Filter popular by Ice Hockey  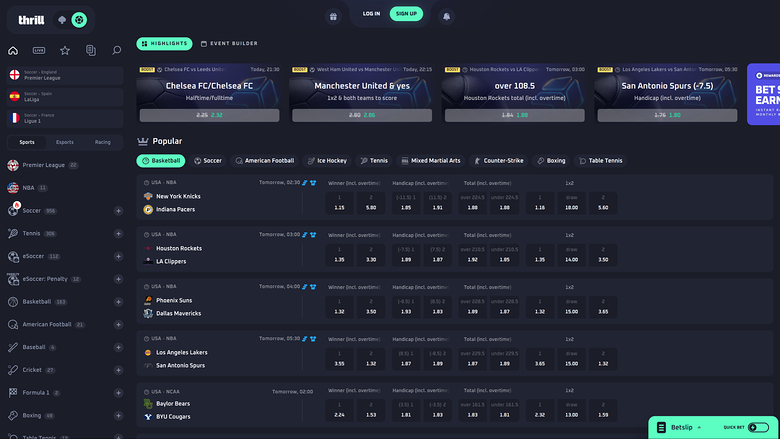tap(327, 161)
